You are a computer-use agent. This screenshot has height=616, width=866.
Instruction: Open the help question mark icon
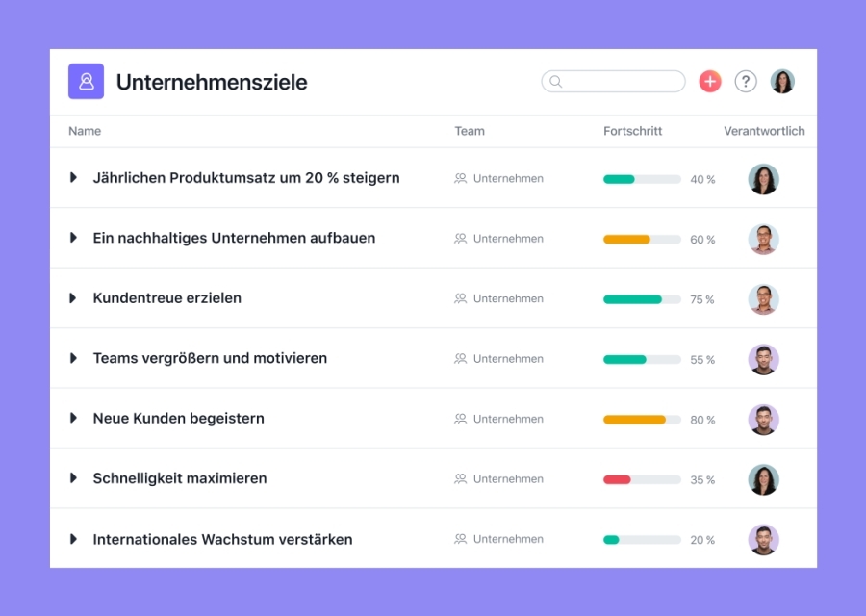pyautogui.click(x=746, y=82)
